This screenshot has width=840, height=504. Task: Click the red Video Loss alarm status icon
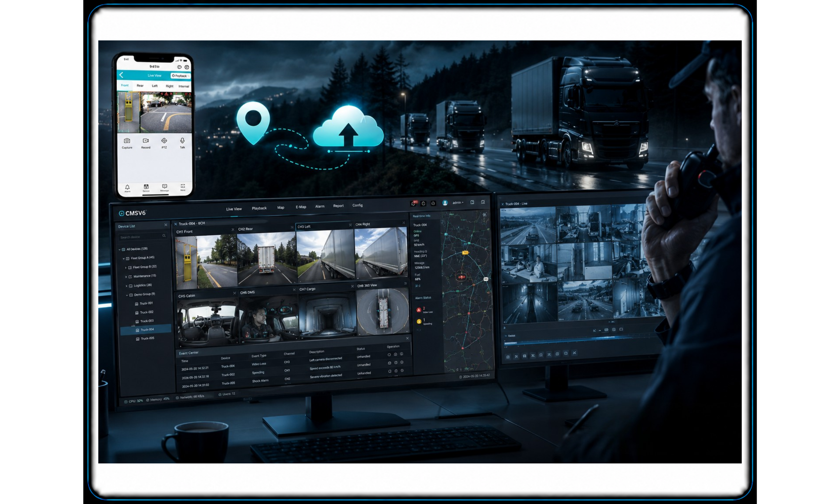419,310
